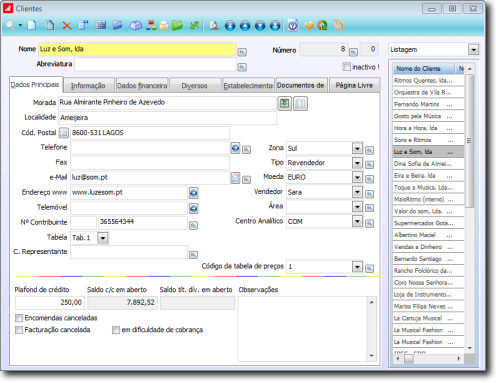Click the dial icon next to Telefone
496x383 pixels.
click(235, 148)
